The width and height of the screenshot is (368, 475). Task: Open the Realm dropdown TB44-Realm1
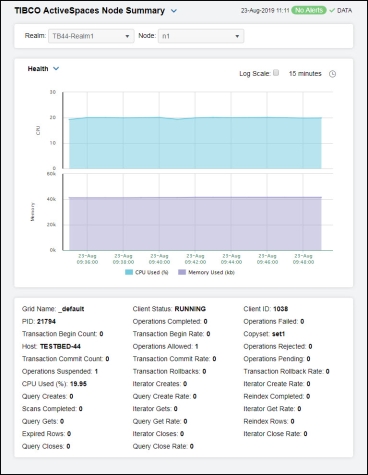[91, 36]
